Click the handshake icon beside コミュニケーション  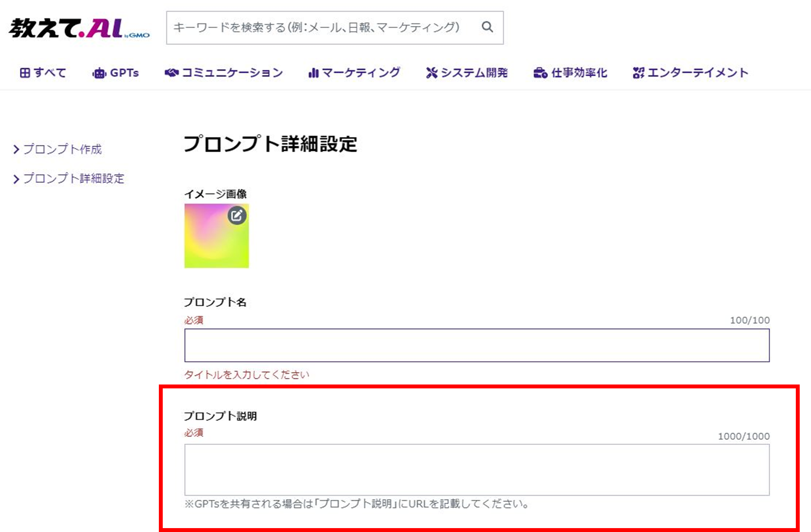[171, 73]
